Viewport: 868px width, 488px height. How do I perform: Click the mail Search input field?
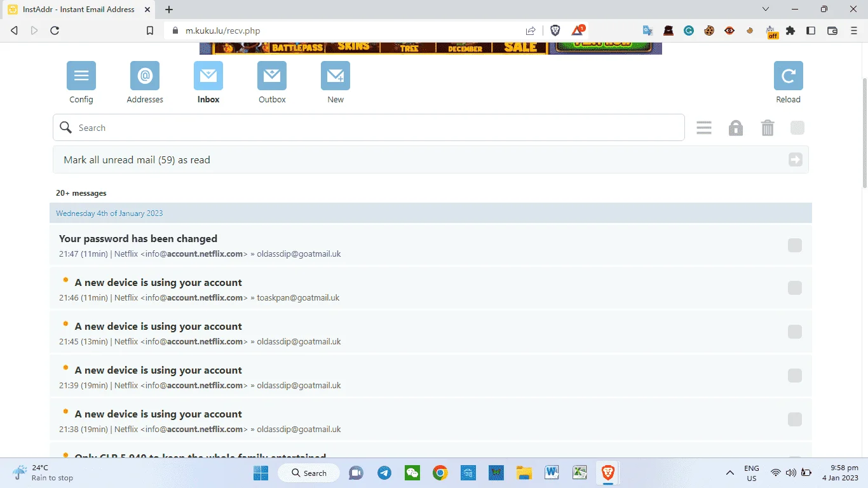coord(369,128)
